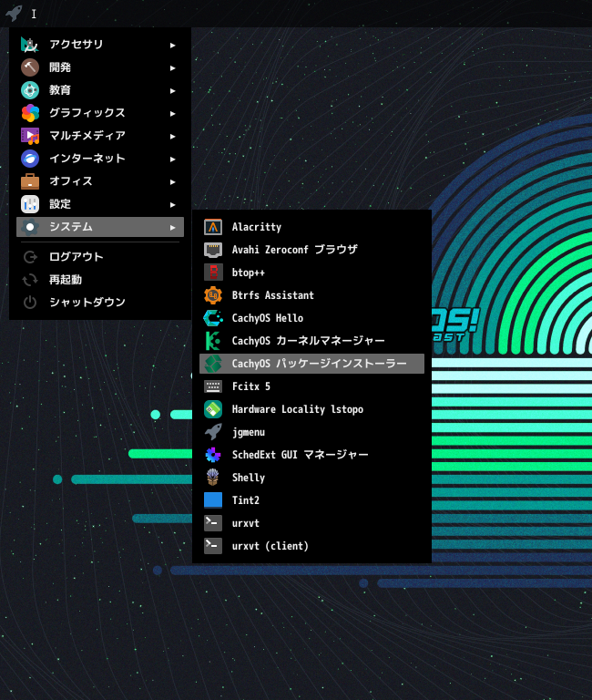Expand the アクセサリ submenu arrow
Viewport: 592px width, 700px height.
point(173,45)
